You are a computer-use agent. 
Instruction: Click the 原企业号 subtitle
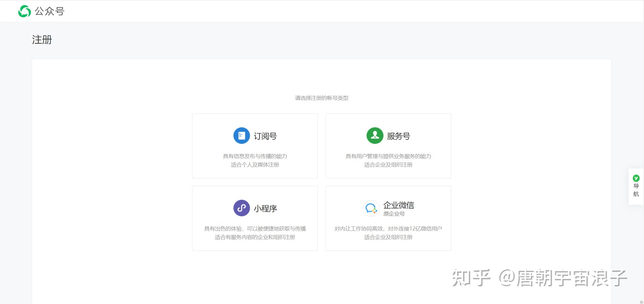[394, 214]
